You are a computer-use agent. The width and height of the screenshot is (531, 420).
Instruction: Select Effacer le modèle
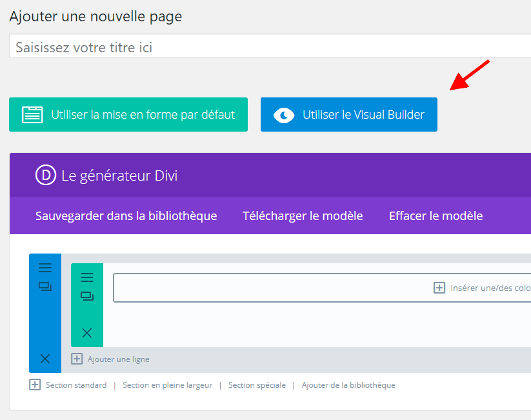[436, 215]
